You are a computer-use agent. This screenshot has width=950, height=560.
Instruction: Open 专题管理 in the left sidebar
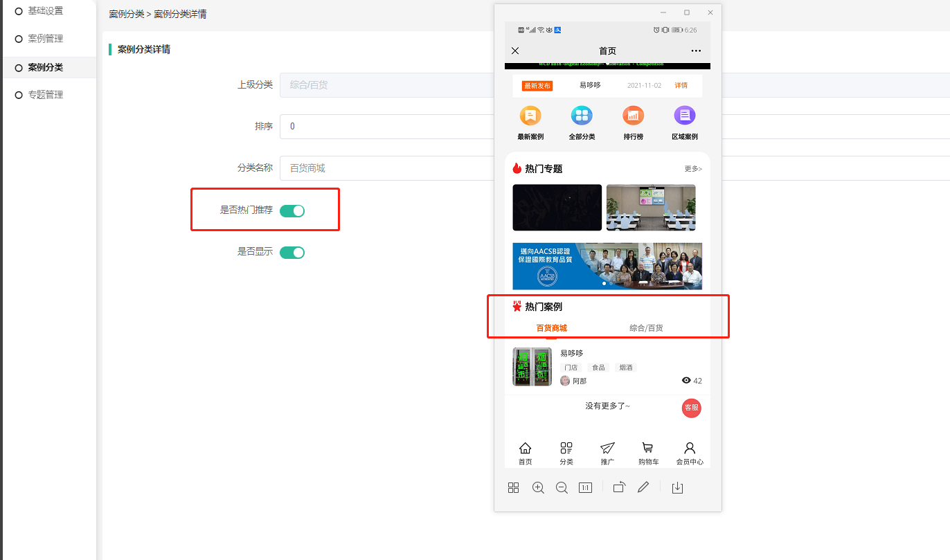tap(46, 95)
